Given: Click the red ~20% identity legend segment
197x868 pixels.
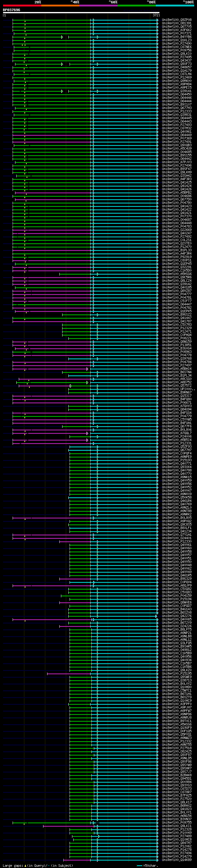Looking at the screenshot, I should [x=22, y=6].
